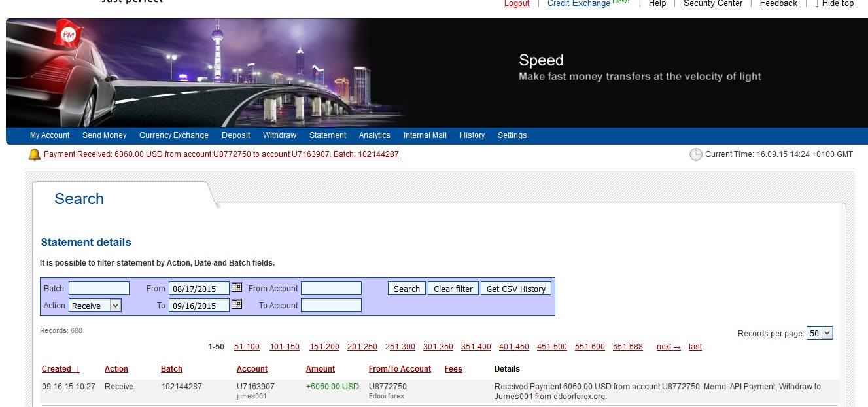Open Internal Mail
Screen dimensions: 868x407
(x=425, y=135)
